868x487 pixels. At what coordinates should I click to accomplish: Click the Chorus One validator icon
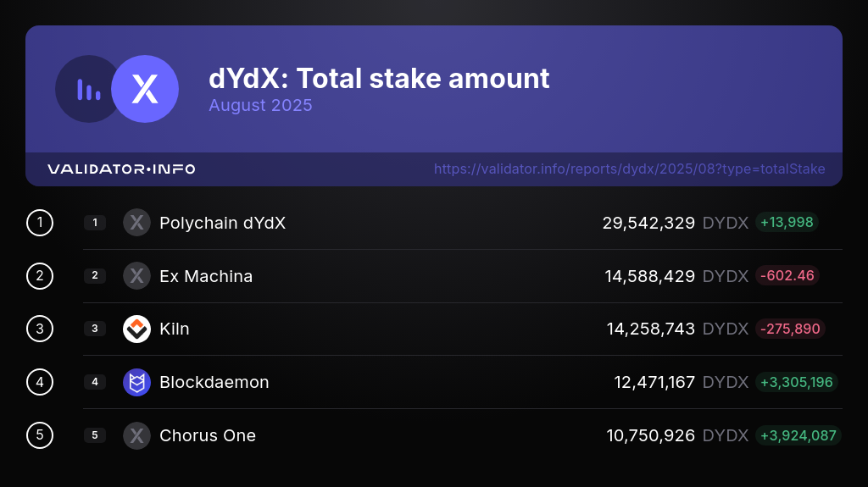tap(136, 435)
